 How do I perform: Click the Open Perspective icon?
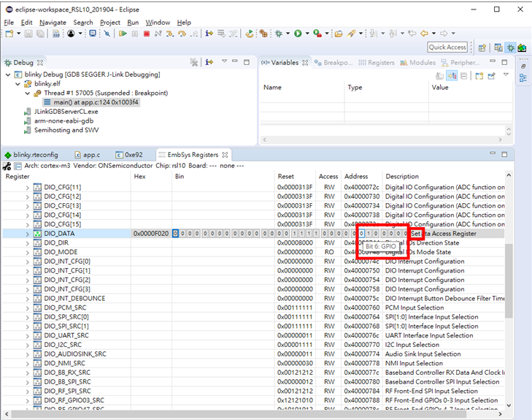point(482,47)
